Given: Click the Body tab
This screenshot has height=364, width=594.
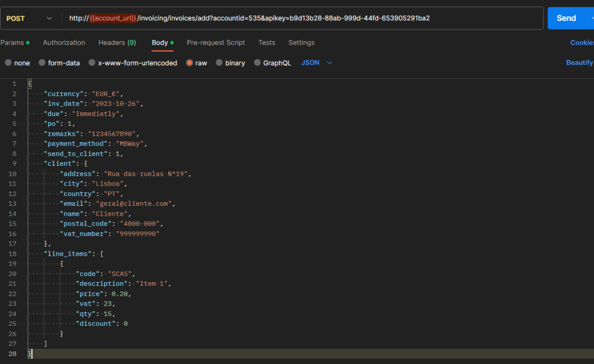Looking at the screenshot, I should 160,43.
